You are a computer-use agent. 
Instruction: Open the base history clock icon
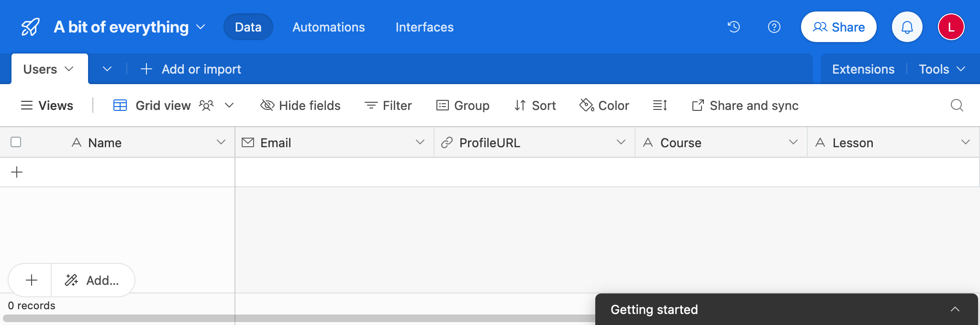[734, 27]
